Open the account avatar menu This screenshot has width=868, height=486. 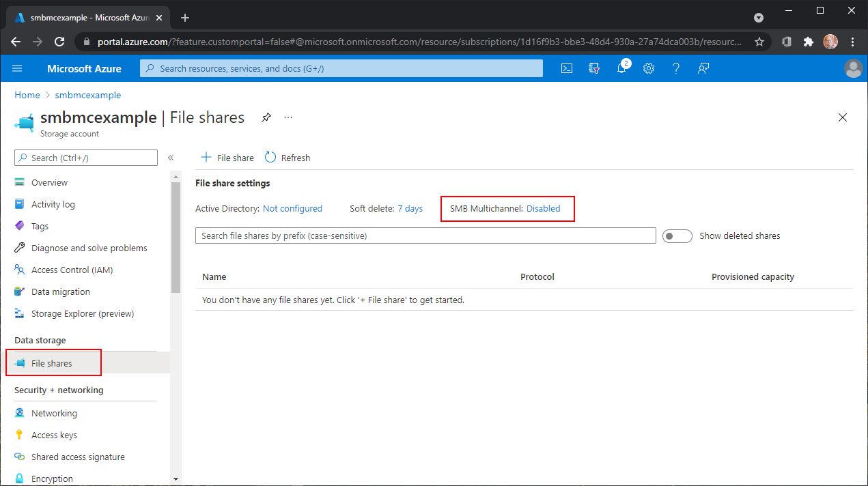pyautogui.click(x=853, y=68)
